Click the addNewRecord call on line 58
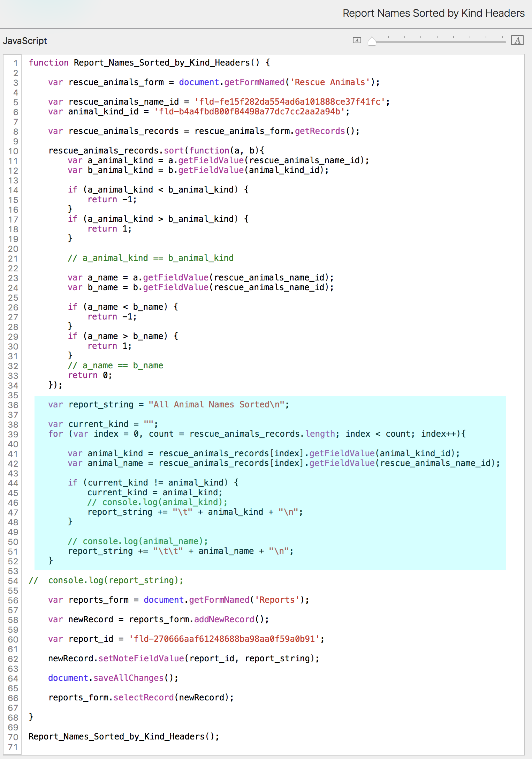 pyautogui.click(x=224, y=619)
